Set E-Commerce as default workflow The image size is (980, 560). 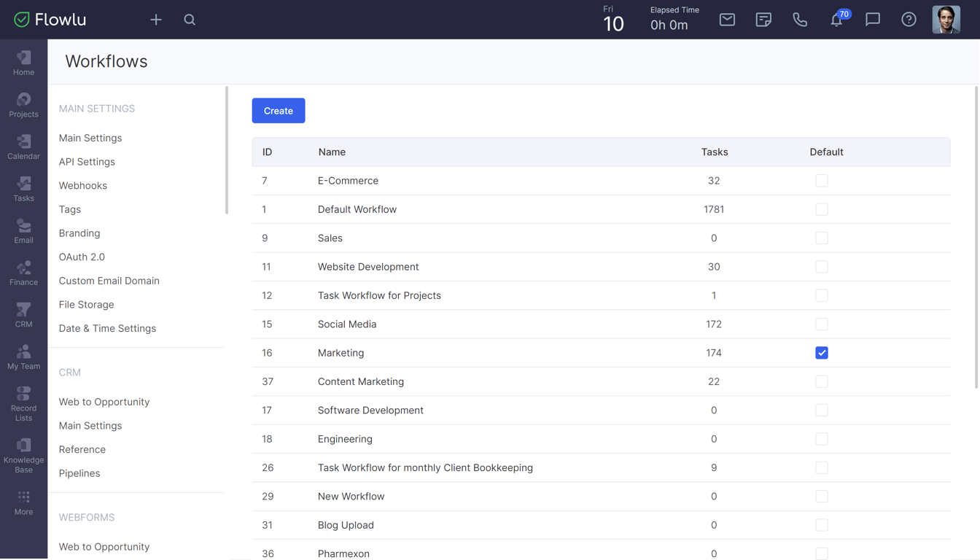822,181
